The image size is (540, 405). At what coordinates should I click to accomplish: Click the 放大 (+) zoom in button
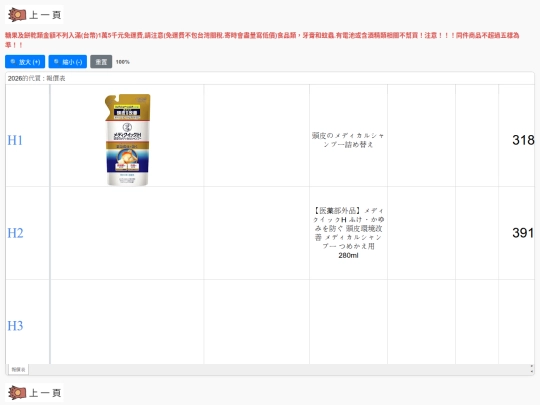tap(25, 62)
